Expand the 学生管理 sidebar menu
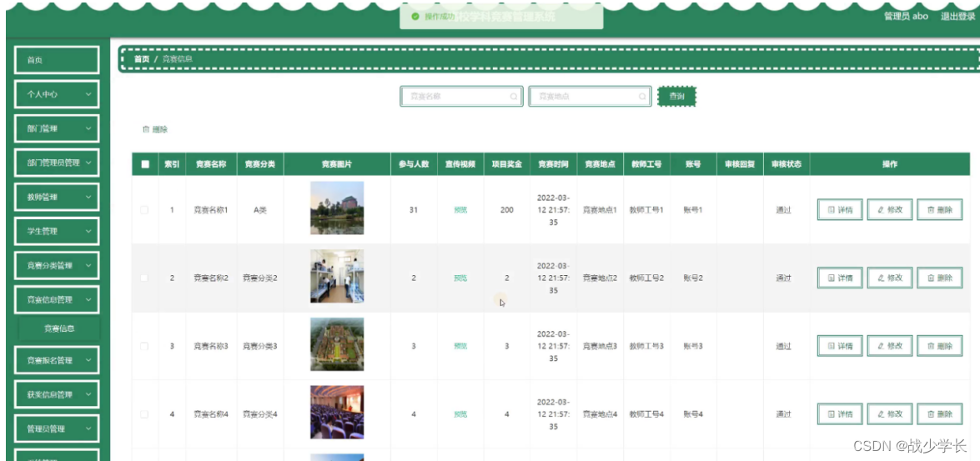Viewport: 980px width, 461px height. (x=56, y=231)
